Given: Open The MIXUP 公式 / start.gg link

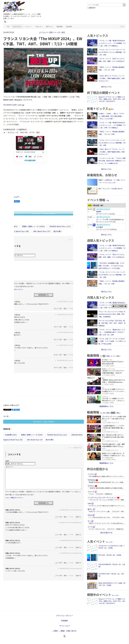Looking at the screenshot, I should coord(14,105).
